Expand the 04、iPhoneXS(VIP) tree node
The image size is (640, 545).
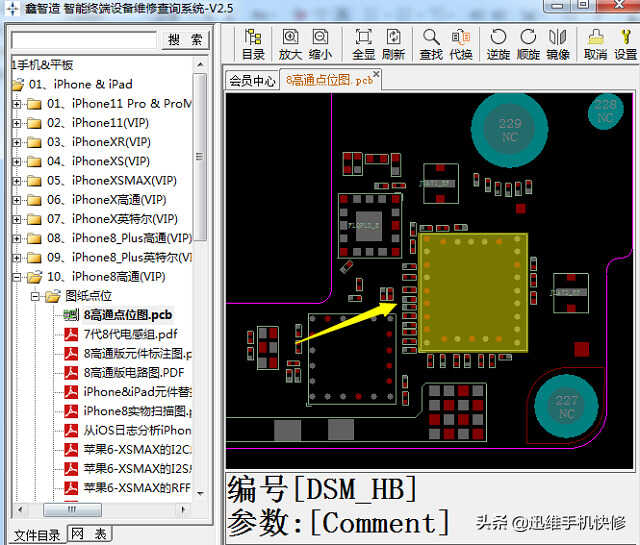(x=17, y=161)
